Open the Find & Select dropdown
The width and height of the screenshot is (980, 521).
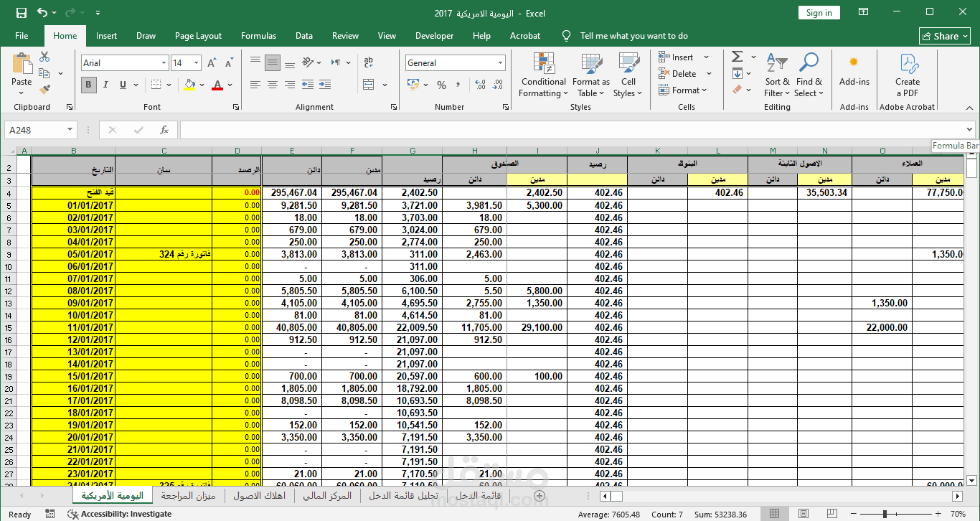point(809,75)
